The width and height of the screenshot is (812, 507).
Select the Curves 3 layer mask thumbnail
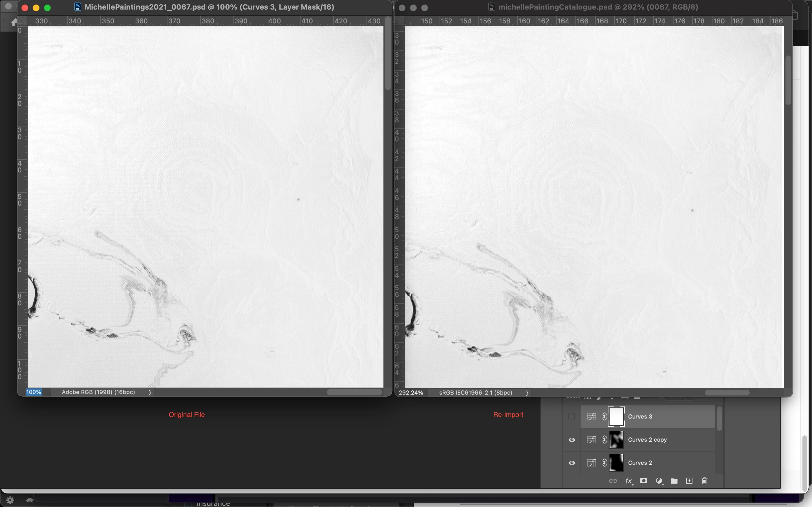point(616,417)
